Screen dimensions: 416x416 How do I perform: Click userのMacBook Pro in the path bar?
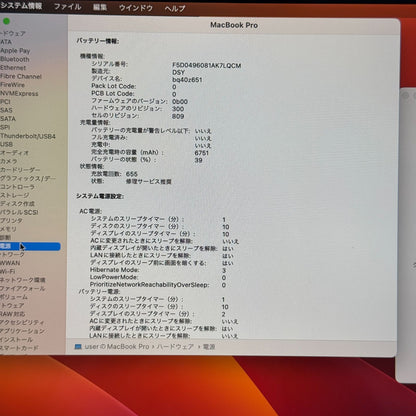(x=117, y=347)
